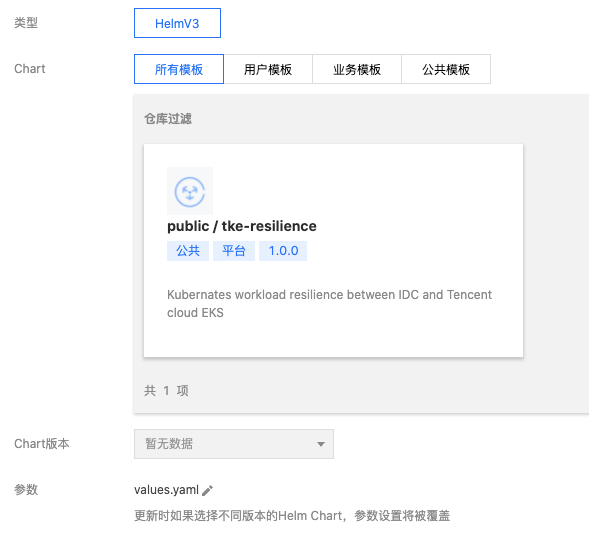The width and height of the screenshot is (589, 533).
Task: Select the public / tke-resilience chart title
Action: tap(242, 226)
